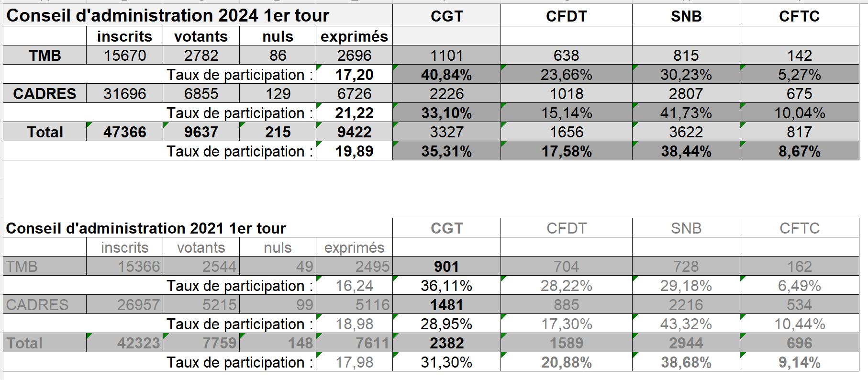Select the SNB percentage cell 41,73%
This screenshot has width=868, height=380.
pyautogui.click(x=686, y=113)
